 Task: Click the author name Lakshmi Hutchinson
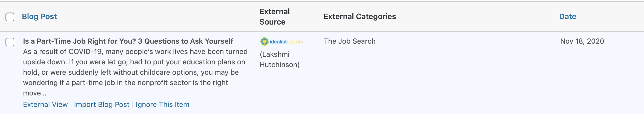(x=279, y=59)
